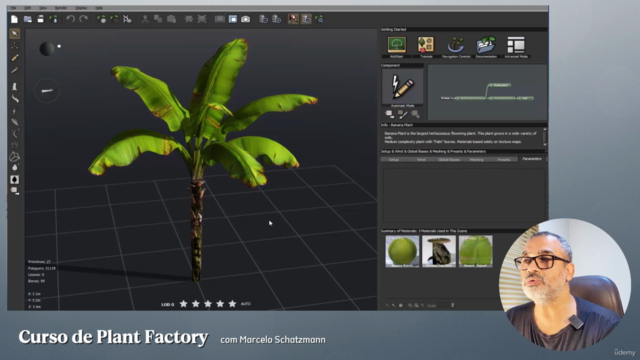640x360 pixels.
Task: Open the Render menu
Action: coord(61,8)
